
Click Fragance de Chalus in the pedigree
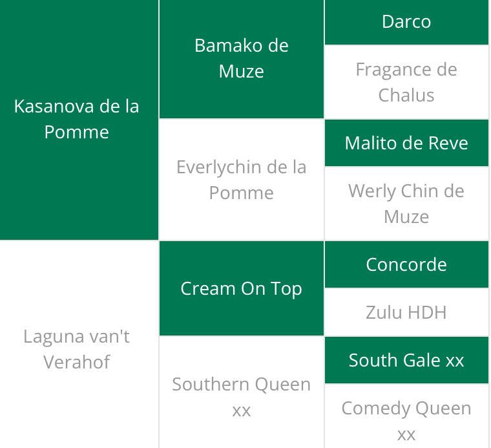[x=406, y=82]
